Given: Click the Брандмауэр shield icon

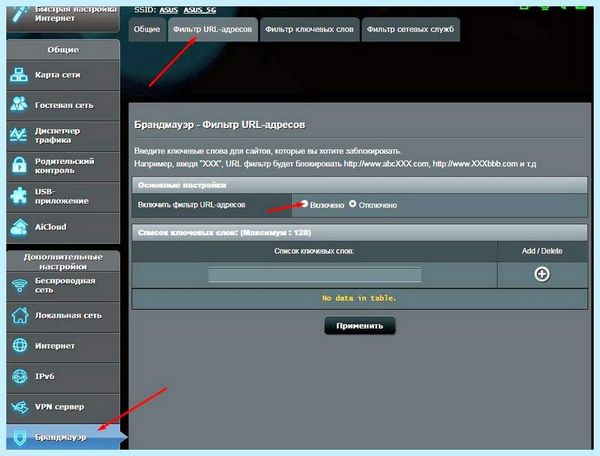Looking at the screenshot, I should click(x=20, y=437).
